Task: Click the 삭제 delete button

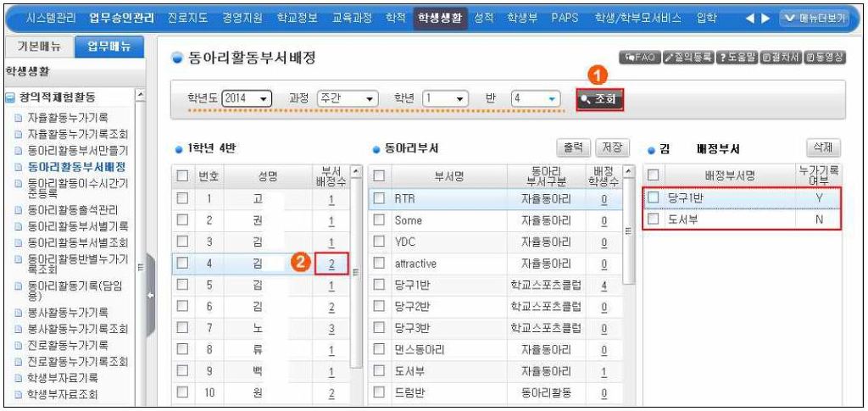Action: [x=824, y=147]
